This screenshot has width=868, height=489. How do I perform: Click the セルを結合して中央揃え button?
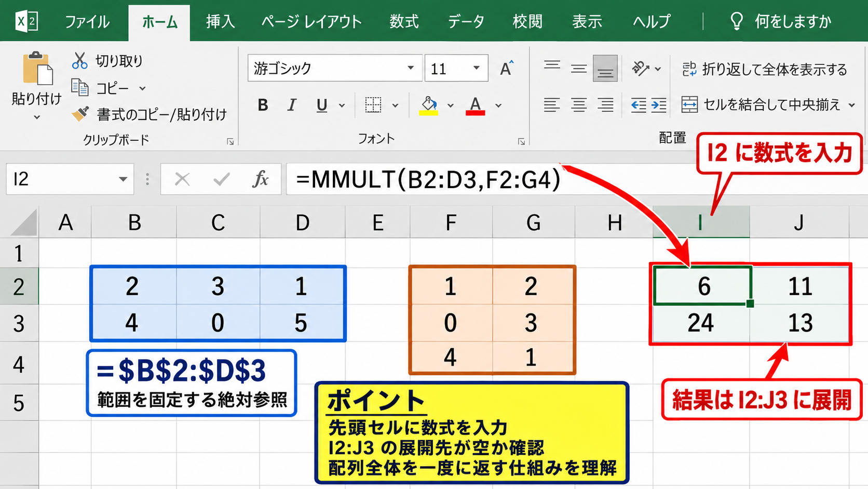tap(761, 105)
